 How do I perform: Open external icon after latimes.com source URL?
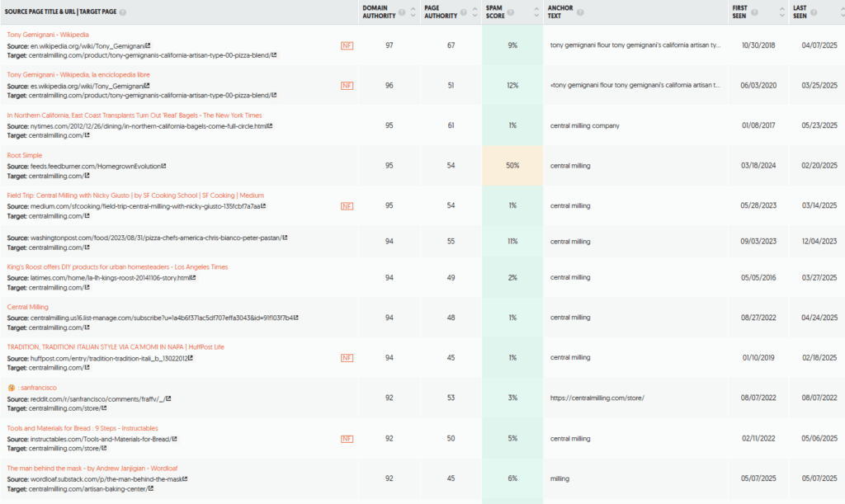pos(193,278)
